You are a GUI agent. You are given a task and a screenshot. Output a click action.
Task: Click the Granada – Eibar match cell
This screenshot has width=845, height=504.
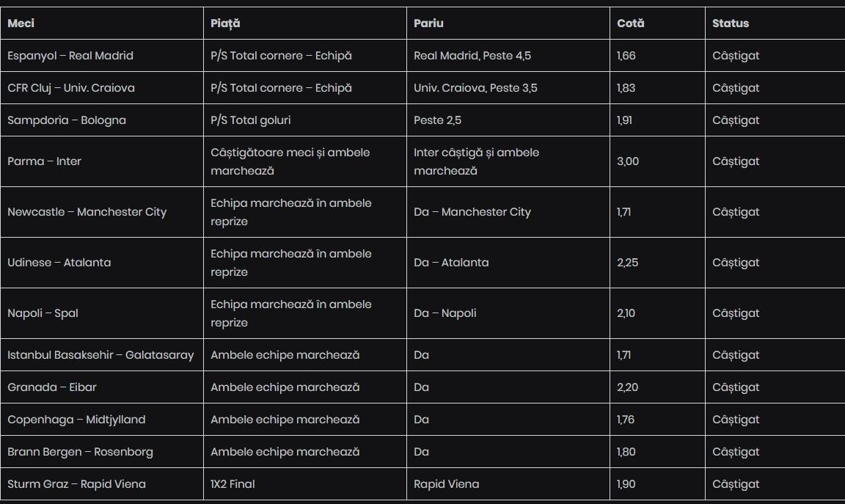coord(52,387)
